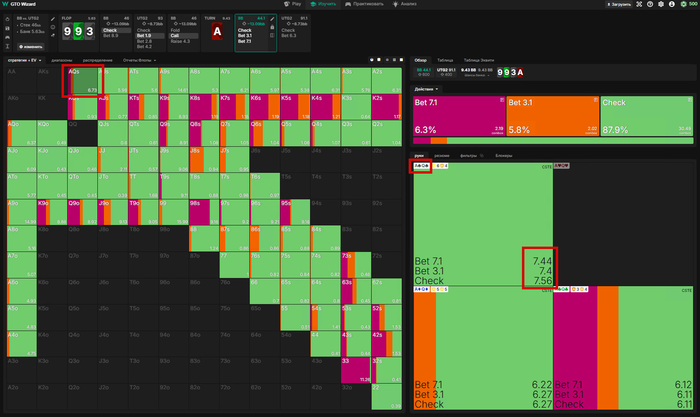This screenshot has width=700, height=417.
Task: Open the стратегия + EV dropdown
Action: 24,60
